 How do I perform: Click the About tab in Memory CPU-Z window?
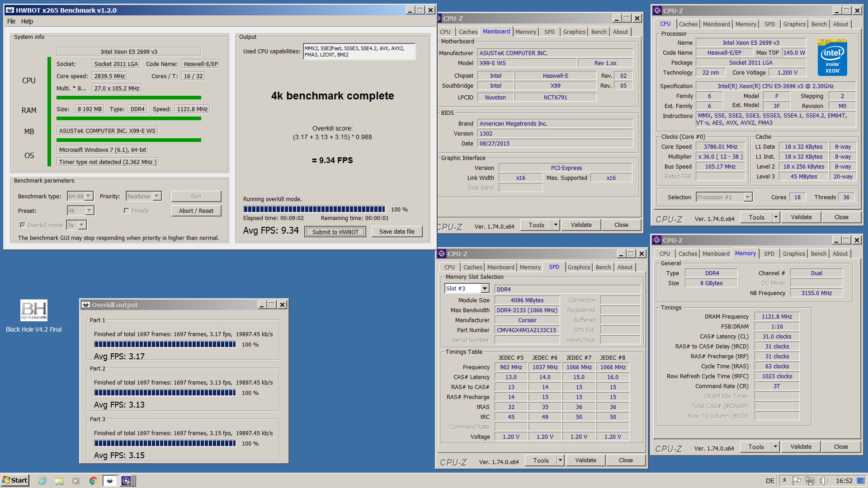(x=840, y=253)
